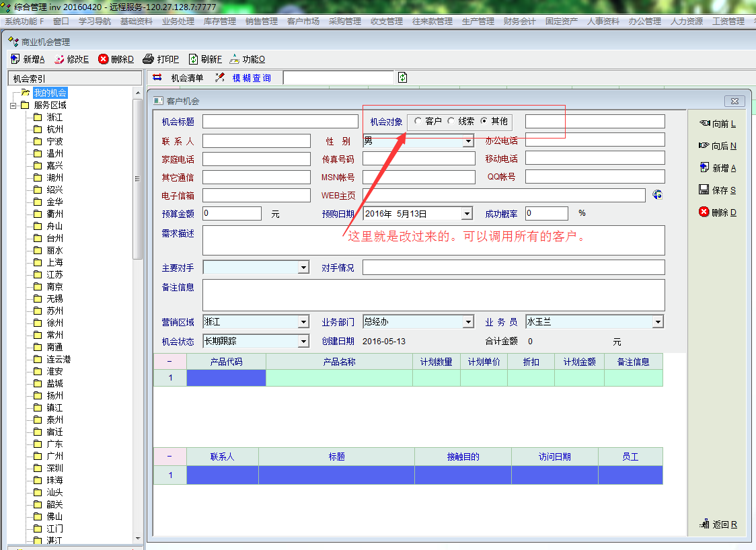The height and width of the screenshot is (550, 756).
Task: Select the 线索 radio button
Action: tap(451, 122)
